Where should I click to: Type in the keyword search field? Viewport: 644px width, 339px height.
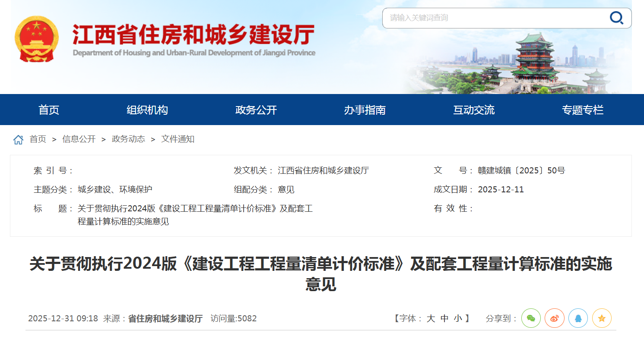(492, 18)
